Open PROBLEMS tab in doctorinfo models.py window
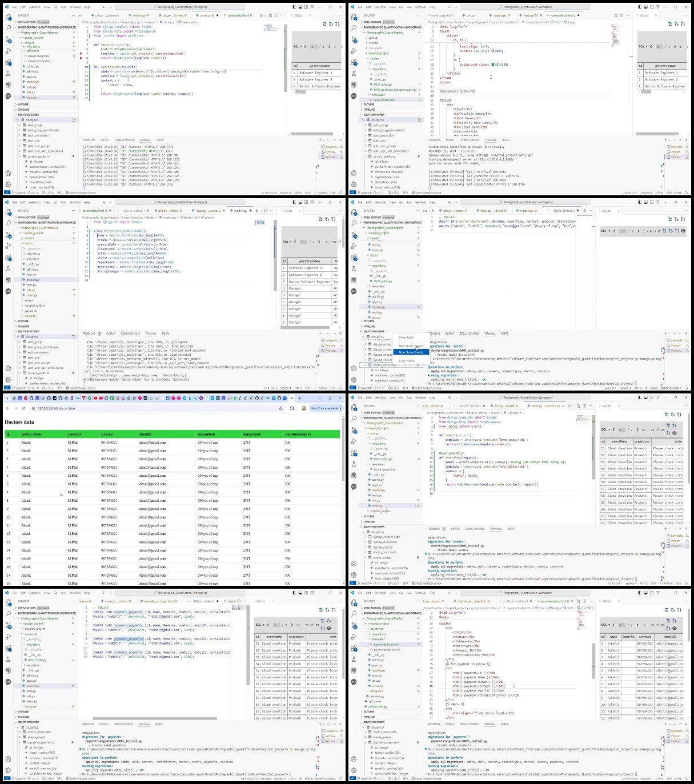Screen dimensions: 694x784 pos(90,333)
